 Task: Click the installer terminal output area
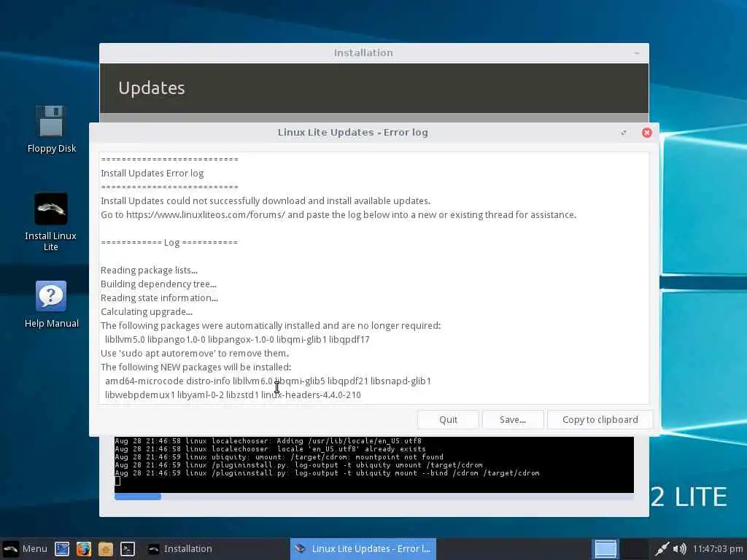(x=374, y=464)
